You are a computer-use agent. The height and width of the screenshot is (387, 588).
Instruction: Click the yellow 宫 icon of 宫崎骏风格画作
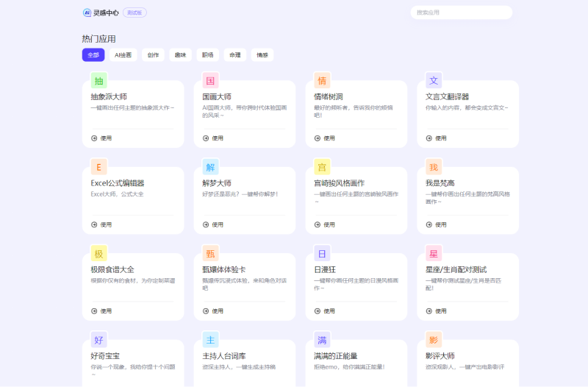point(322,167)
